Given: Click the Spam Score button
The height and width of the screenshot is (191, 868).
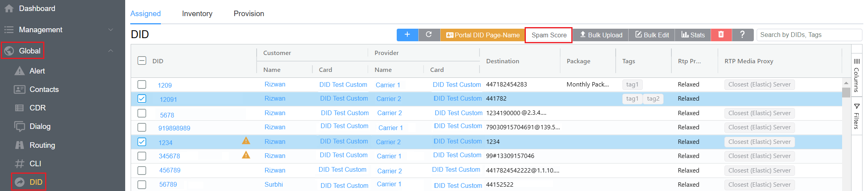Looking at the screenshot, I should tap(549, 35).
